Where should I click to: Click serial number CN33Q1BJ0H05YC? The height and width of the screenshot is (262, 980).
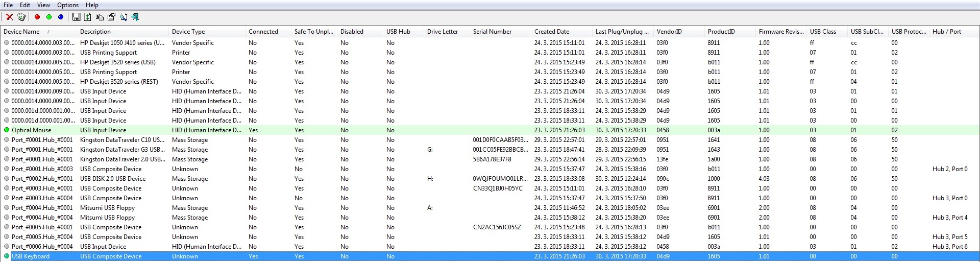pos(498,188)
